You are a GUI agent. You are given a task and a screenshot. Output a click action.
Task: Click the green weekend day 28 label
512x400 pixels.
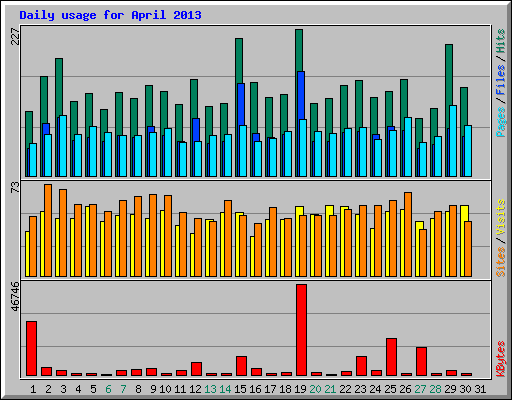point(435,389)
